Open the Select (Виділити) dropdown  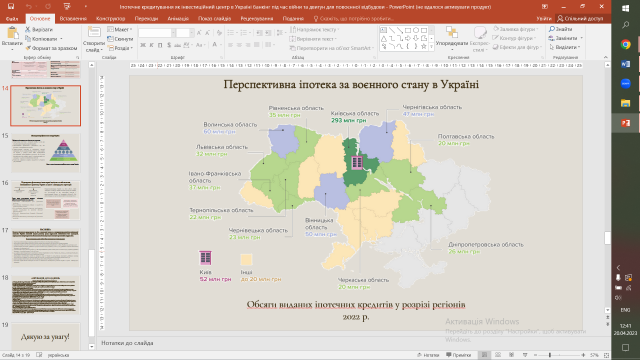tap(565, 47)
